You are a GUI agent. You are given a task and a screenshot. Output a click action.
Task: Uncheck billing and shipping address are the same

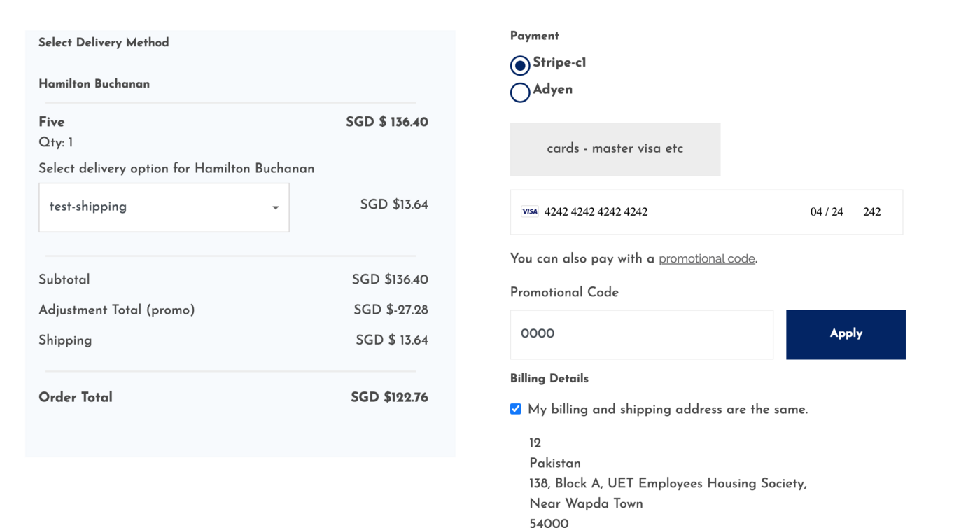(x=516, y=409)
